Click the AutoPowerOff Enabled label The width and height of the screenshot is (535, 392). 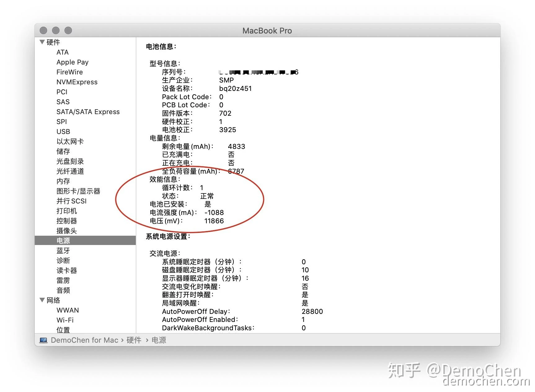coord(200,319)
